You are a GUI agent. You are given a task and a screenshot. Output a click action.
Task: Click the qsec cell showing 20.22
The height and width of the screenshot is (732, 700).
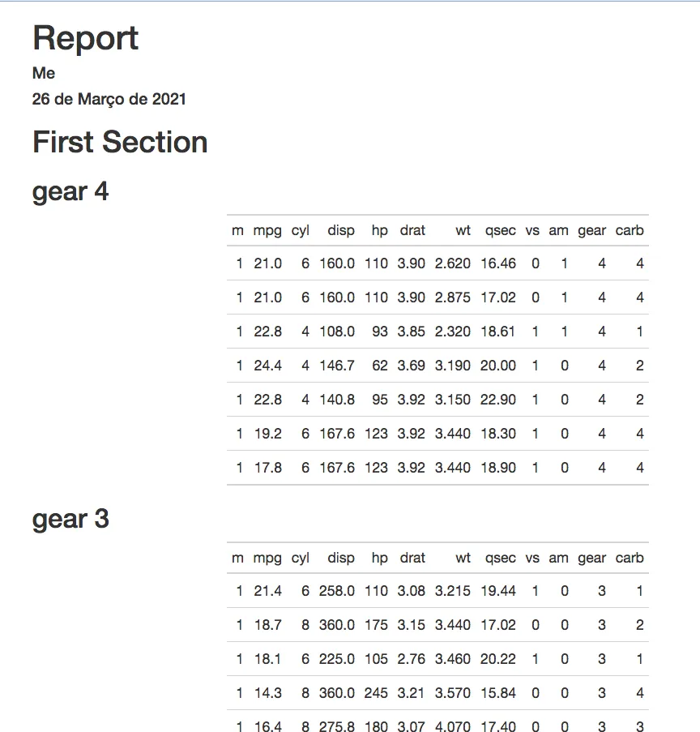tap(498, 659)
